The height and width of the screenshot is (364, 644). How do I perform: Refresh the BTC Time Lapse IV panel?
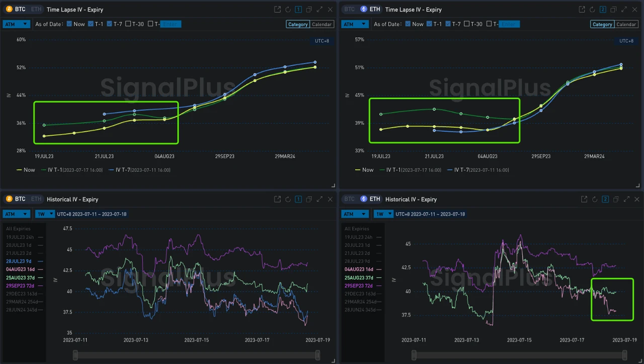pos(288,10)
